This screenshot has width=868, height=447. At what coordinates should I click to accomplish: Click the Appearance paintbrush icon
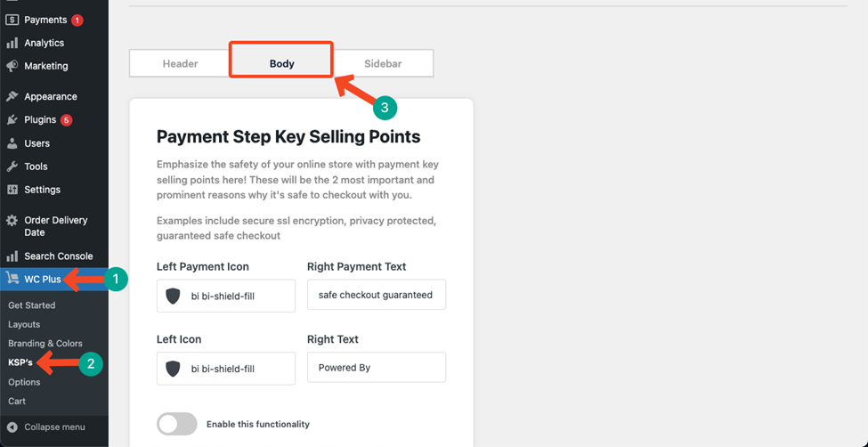(12, 96)
